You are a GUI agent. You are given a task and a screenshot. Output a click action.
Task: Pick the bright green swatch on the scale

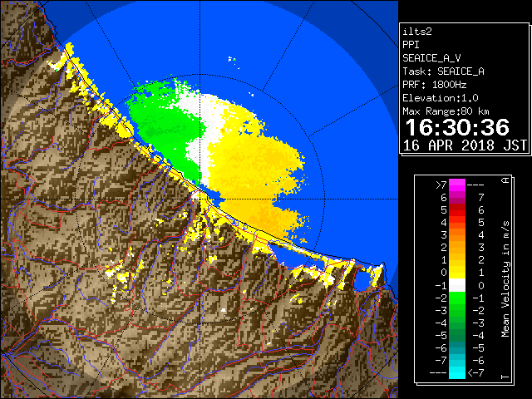pyautogui.click(x=457, y=298)
